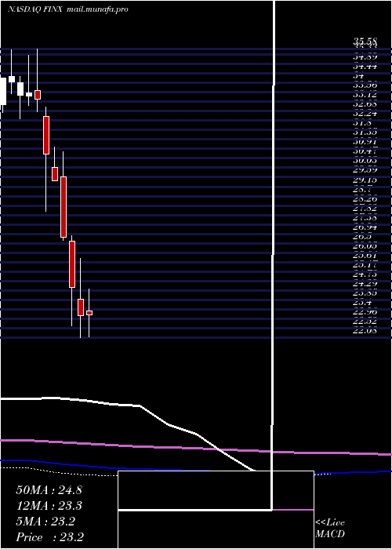
Task: Select the 50MA : 24.8 readout
Action: click(x=49, y=490)
